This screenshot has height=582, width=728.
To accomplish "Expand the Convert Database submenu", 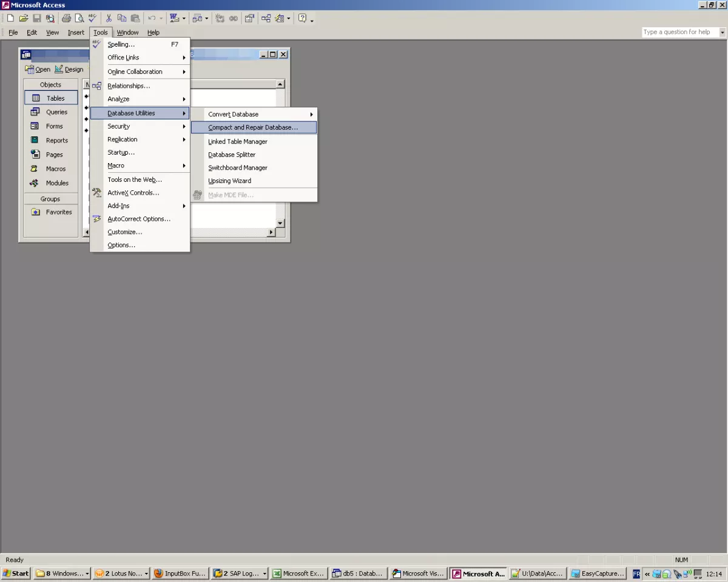I will [254, 114].
